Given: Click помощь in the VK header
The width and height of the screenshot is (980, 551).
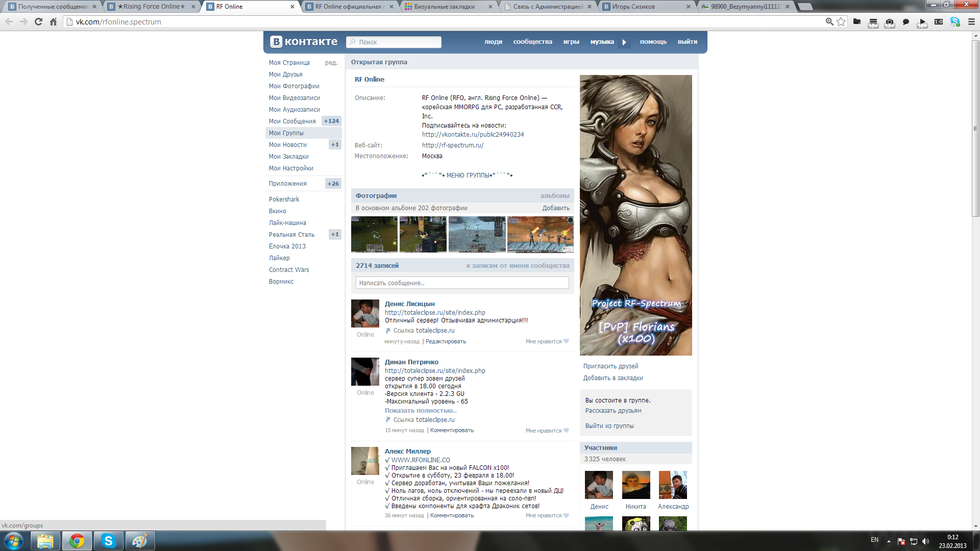Looking at the screenshot, I should click(653, 42).
